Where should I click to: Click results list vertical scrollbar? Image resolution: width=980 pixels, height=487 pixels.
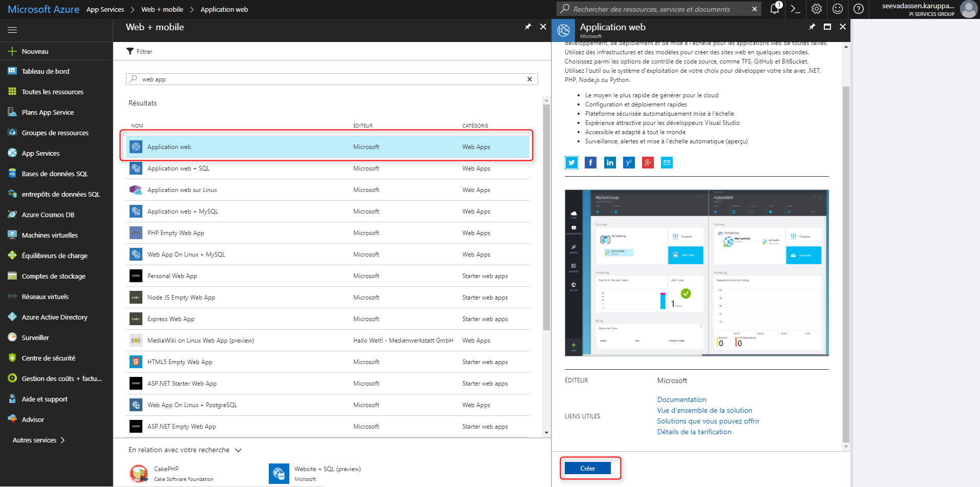(546, 218)
